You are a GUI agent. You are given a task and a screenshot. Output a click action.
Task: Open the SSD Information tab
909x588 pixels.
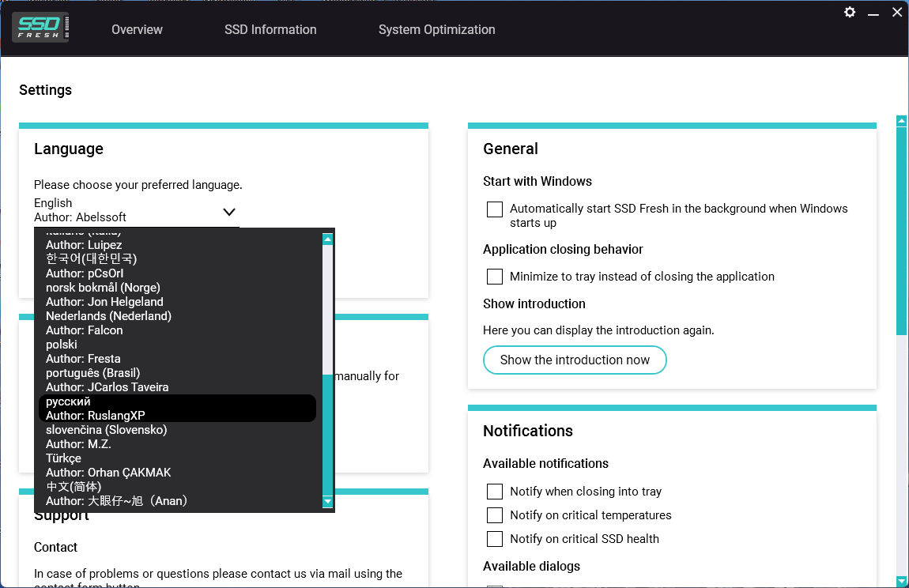click(x=270, y=30)
